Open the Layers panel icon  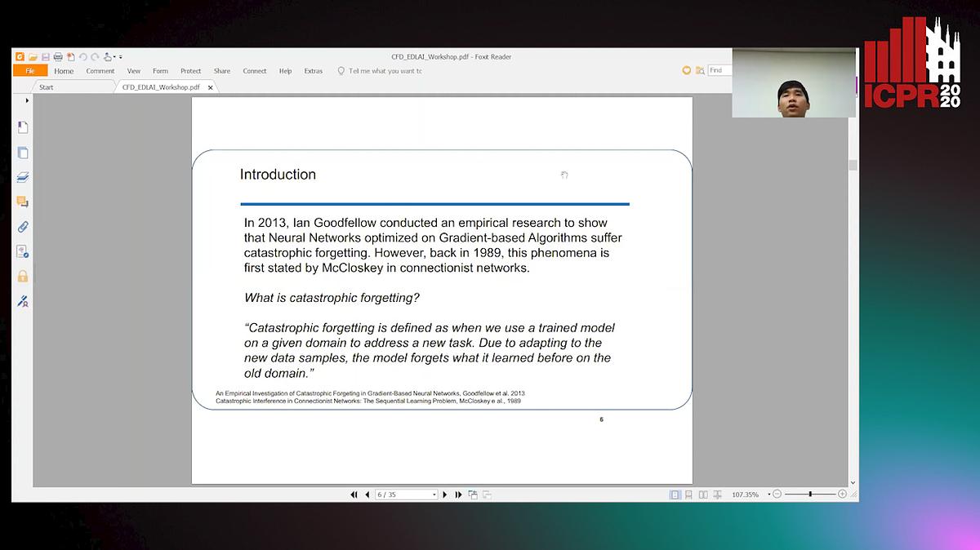tap(22, 176)
